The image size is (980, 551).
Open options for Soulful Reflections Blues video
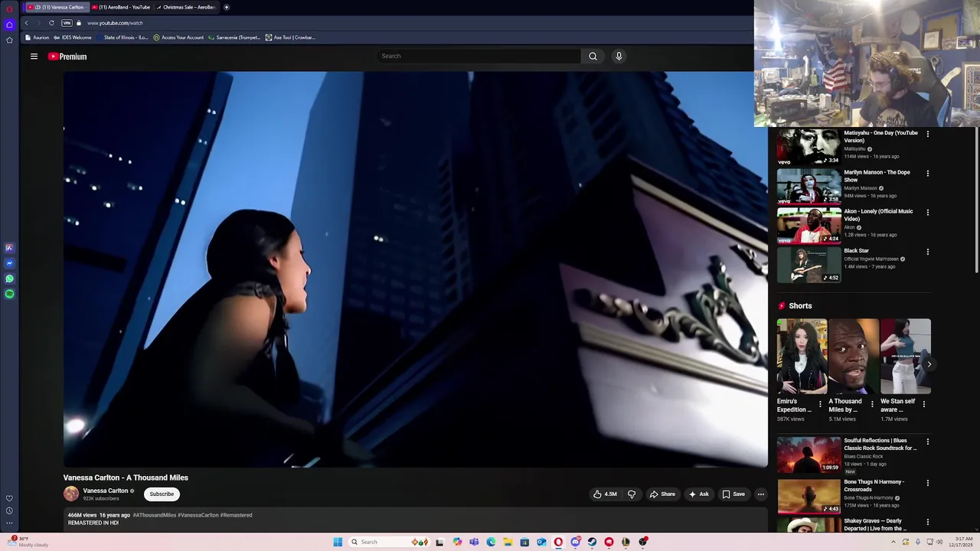pyautogui.click(x=928, y=442)
